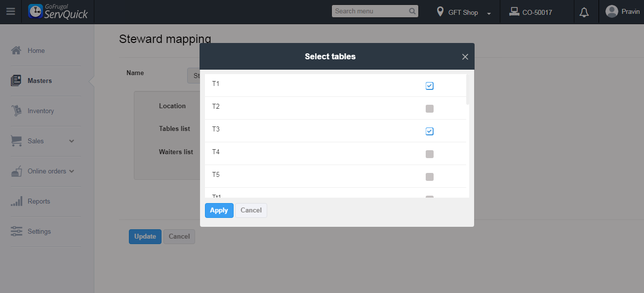This screenshot has height=293, width=644.
Task: Cancel the Select tables dialog
Action: pyautogui.click(x=251, y=210)
